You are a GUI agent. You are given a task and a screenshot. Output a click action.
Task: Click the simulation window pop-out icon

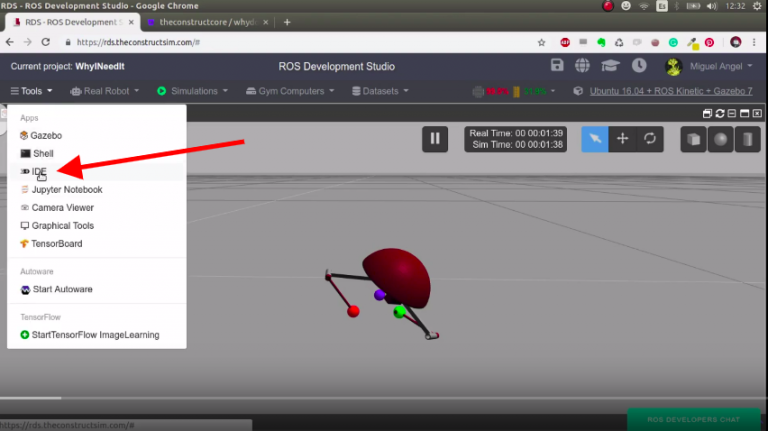(x=707, y=114)
